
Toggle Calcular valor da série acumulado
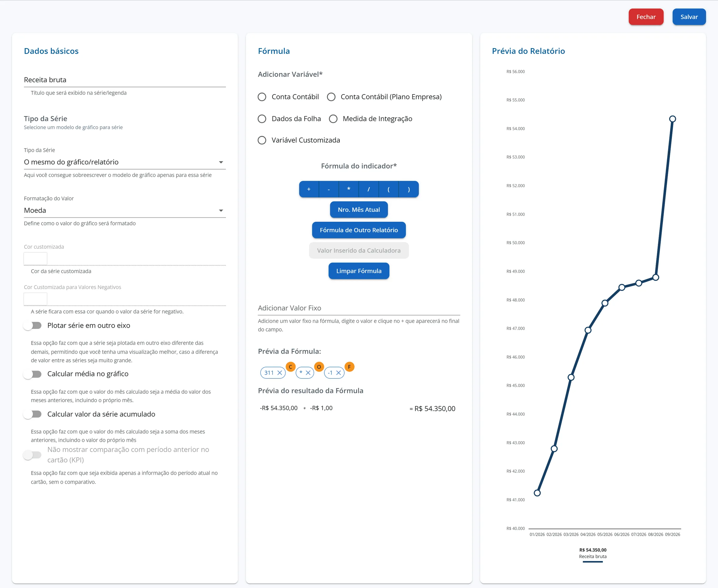coord(33,414)
